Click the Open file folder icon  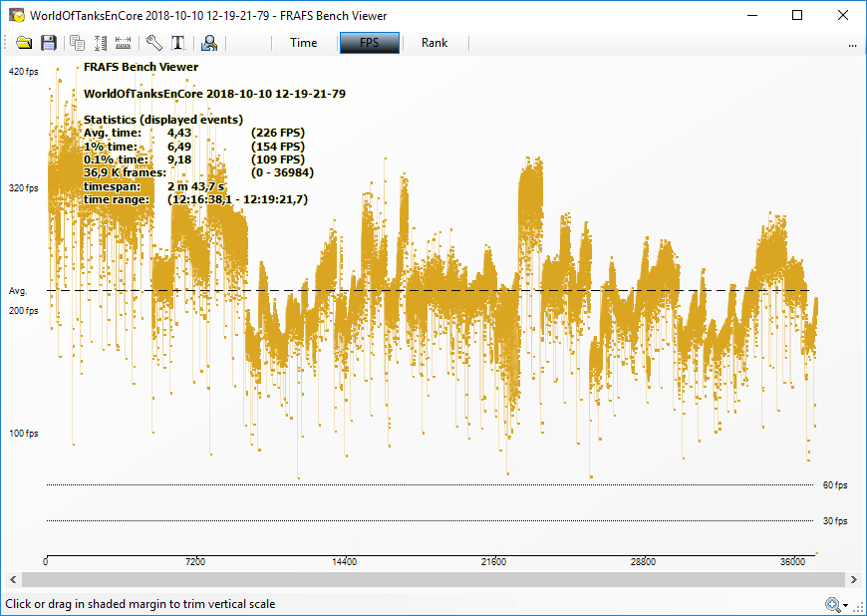[x=23, y=43]
